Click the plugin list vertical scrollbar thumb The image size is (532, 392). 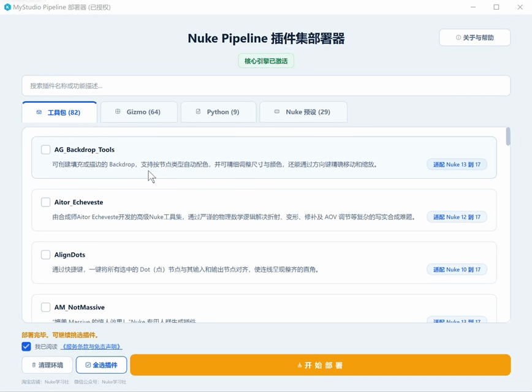tap(508, 137)
